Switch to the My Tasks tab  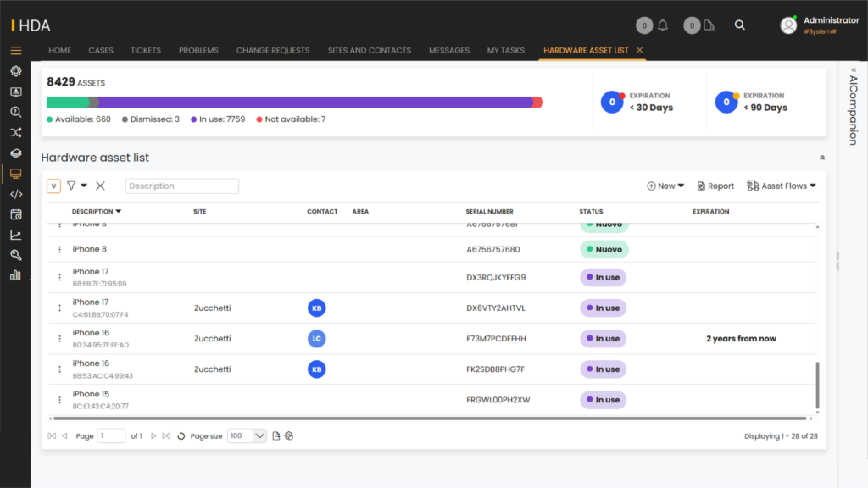(x=506, y=50)
